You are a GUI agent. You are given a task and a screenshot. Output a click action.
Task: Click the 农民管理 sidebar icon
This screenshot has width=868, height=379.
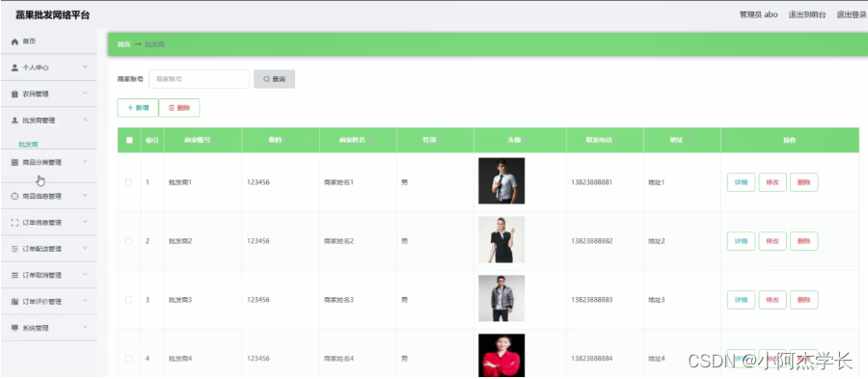coord(14,95)
